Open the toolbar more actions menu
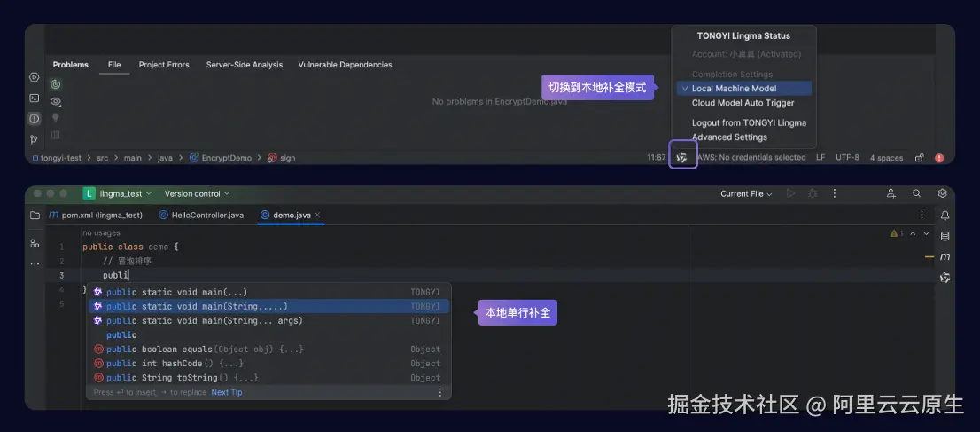Screen dimensions: 980x432 [835, 193]
